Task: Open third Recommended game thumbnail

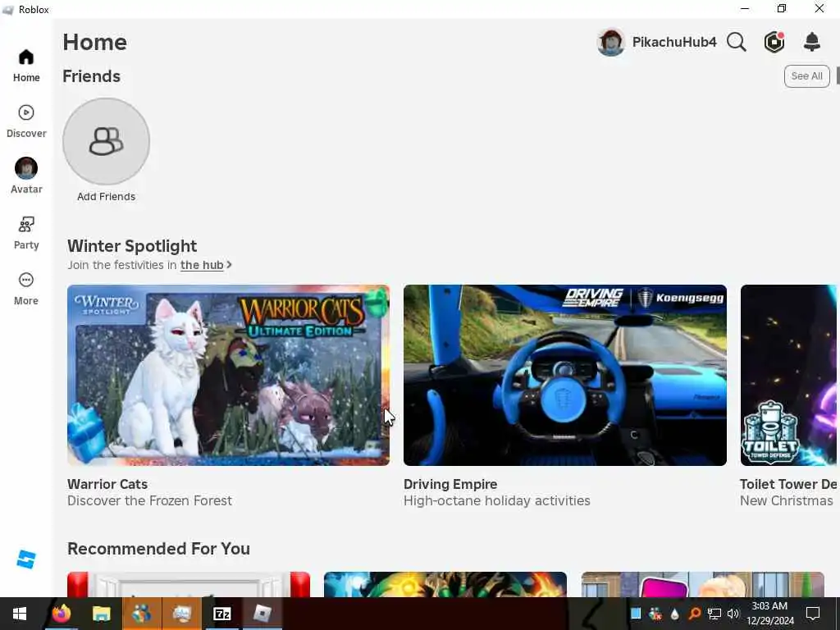Action: click(702, 584)
